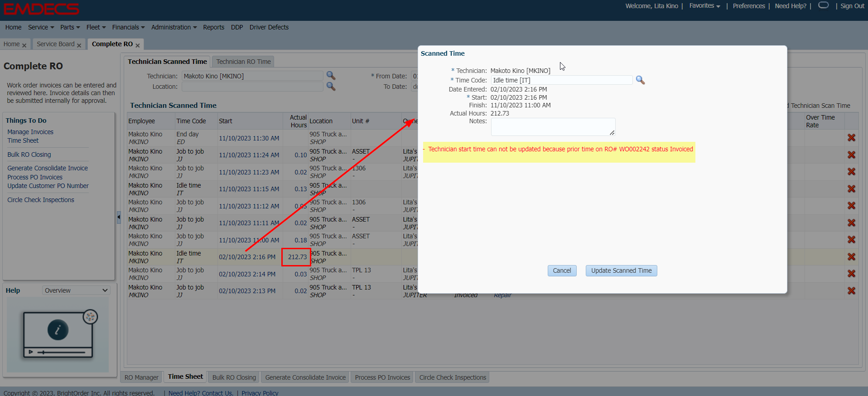Click Cancel in Scanned Time dialog

562,270
